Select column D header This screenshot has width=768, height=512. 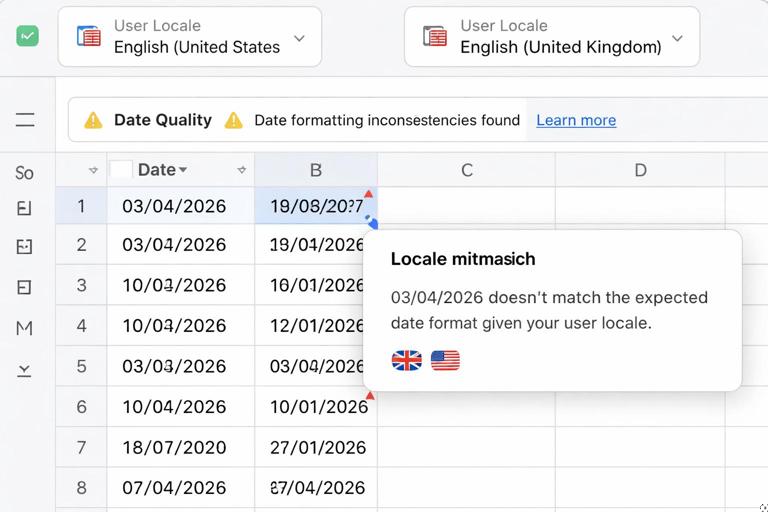[640, 170]
